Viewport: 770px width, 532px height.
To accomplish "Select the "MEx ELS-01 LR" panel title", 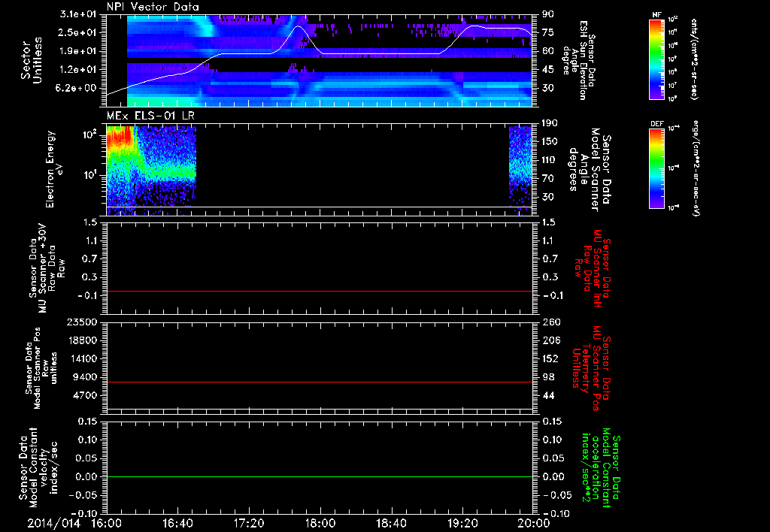I will (x=150, y=116).
